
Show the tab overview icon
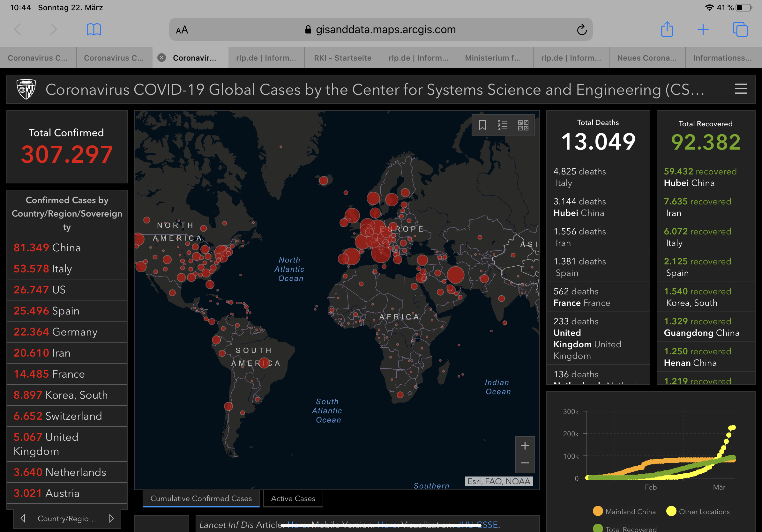pos(740,30)
